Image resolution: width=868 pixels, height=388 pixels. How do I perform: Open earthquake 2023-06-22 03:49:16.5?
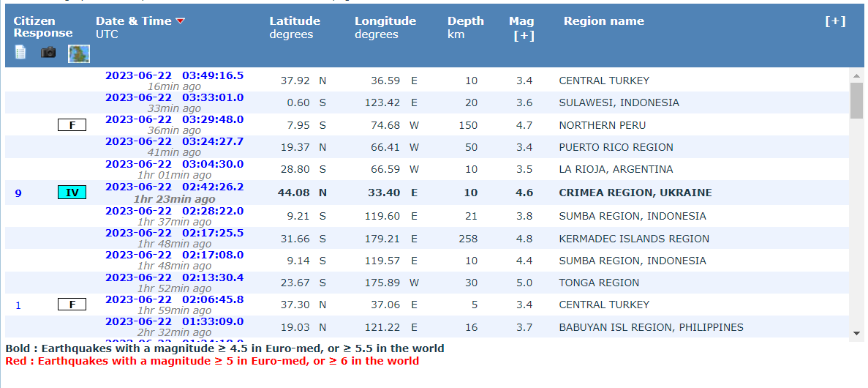pos(174,75)
